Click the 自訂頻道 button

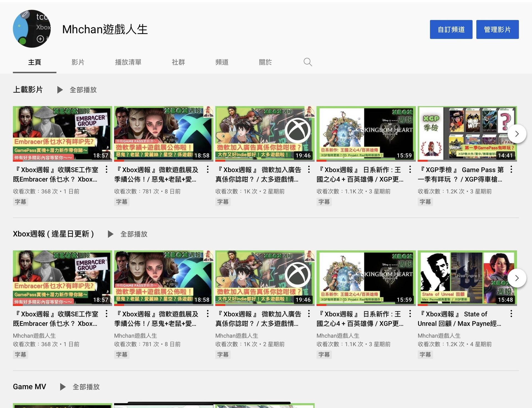pyautogui.click(x=451, y=29)
